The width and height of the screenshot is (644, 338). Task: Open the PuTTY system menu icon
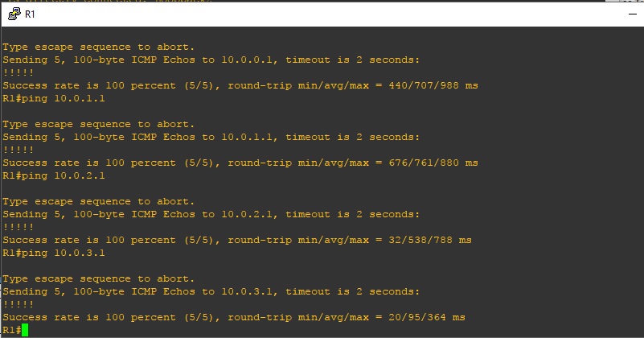14,14
